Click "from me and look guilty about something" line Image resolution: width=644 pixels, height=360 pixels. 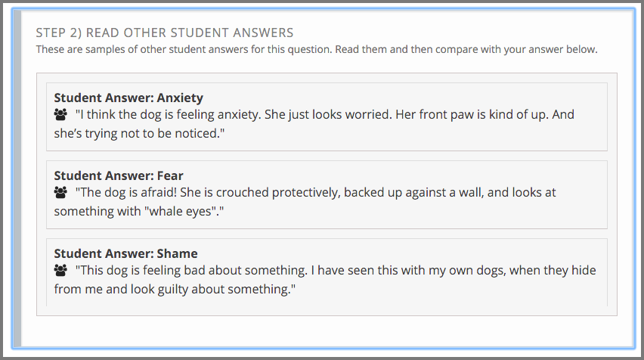click(174, 290)
